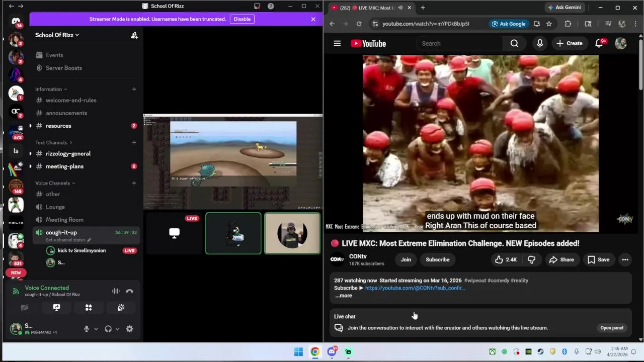Toggle Discord headphone deafen
Image resolution: width=644 pixels, height=362 pixels.
tap(108, 329)
